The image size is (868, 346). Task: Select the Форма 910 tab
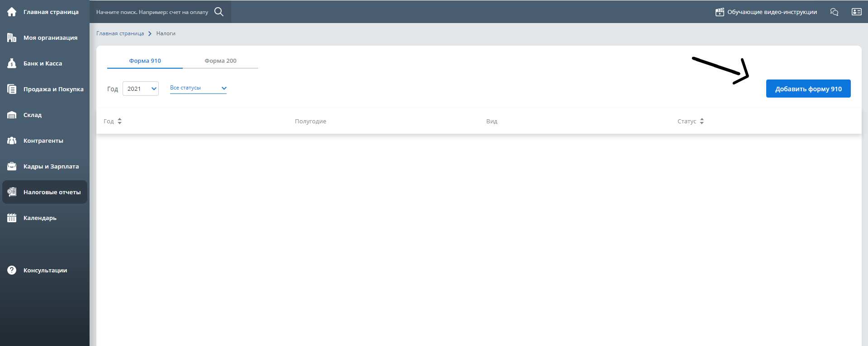pyautogui.click(x=145, y=61)
